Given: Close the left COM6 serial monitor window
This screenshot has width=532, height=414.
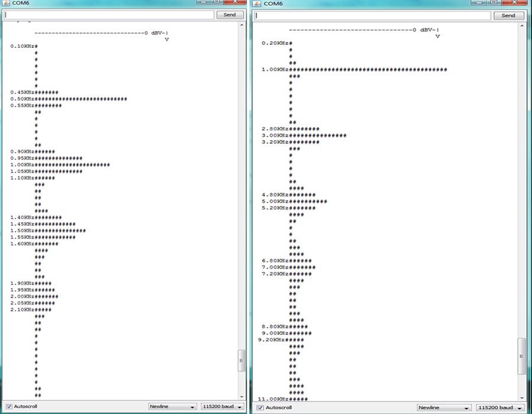Looking at the screenshot, I should [x=235, y=2].
